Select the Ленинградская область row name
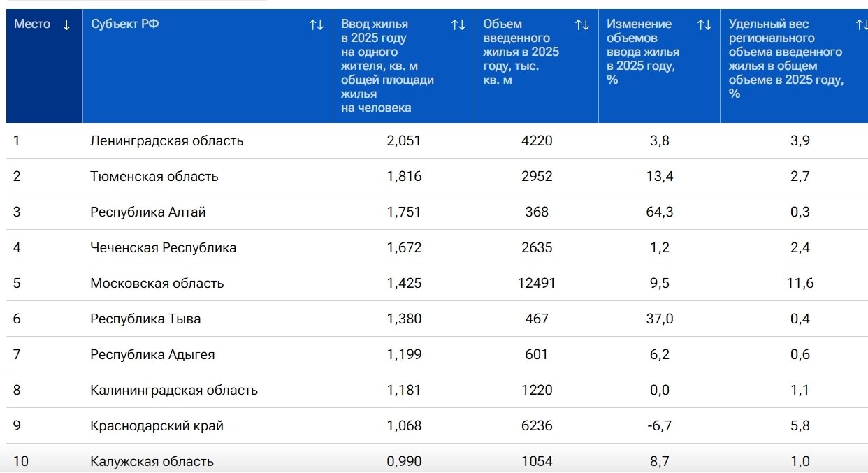The width and height of the screenshot is (868, 473). tap(167, 141)
